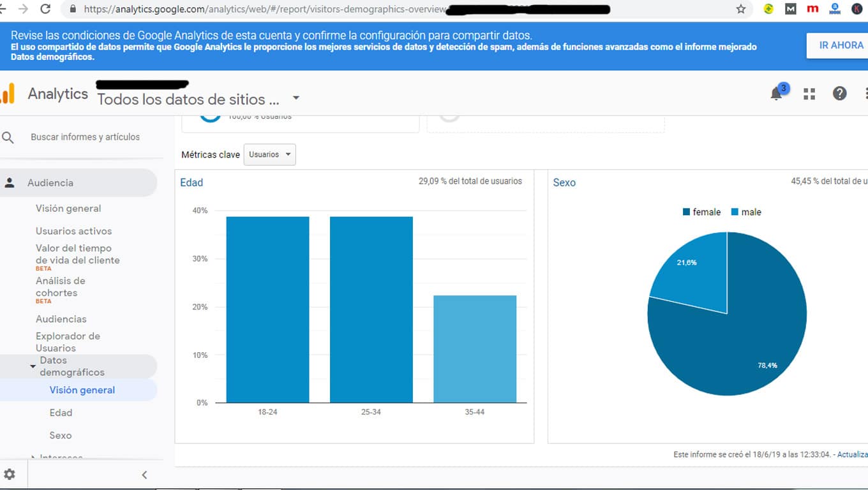868x490 pixels.
Task: Collapse the sidebar with the chevron arrow
Action: (x=144, y=475)
